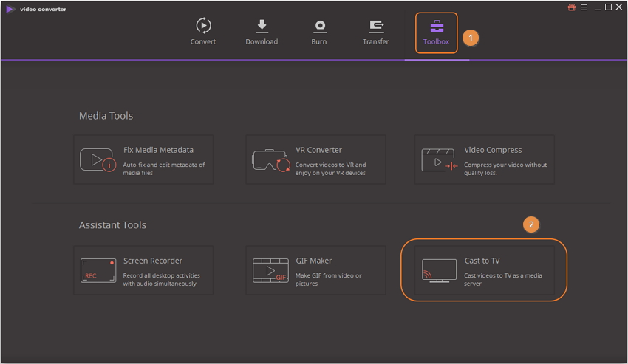The image size is (628, 364).
Task: Click 'Make GIF from video or pictures' text
Action: (329, 280)
